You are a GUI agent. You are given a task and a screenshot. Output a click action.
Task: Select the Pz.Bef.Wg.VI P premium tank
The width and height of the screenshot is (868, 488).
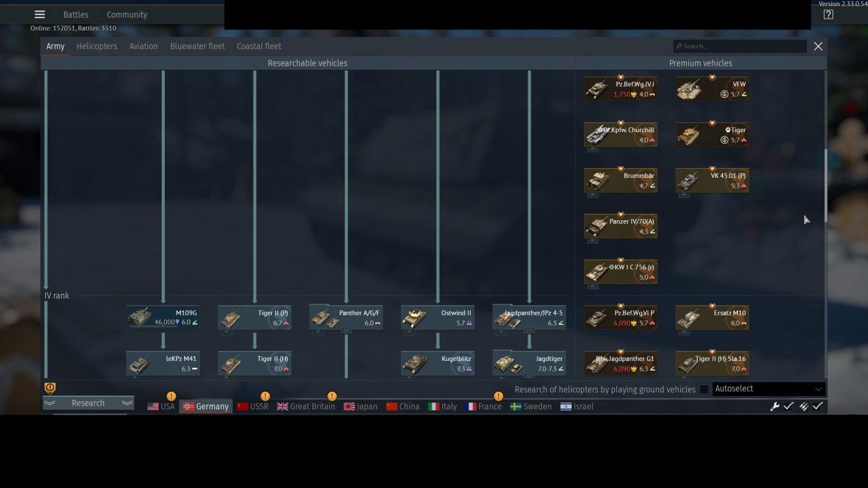point(621,317)
